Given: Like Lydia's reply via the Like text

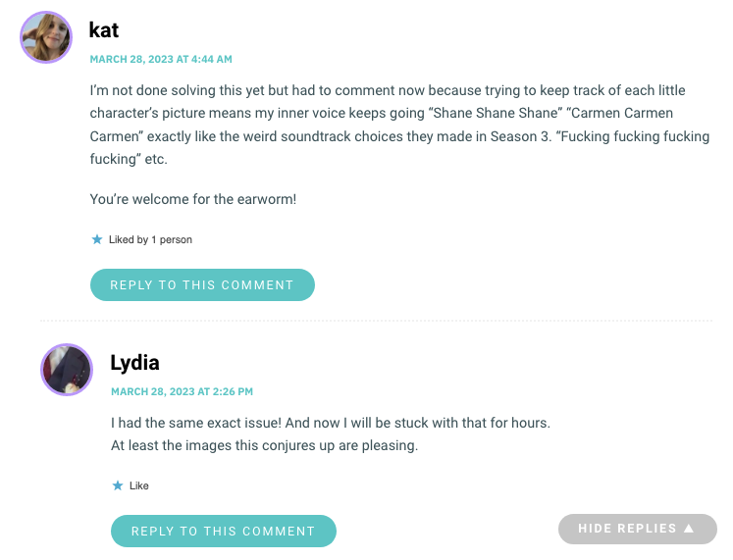Looking at the screenshot, I should pos(138,485).
